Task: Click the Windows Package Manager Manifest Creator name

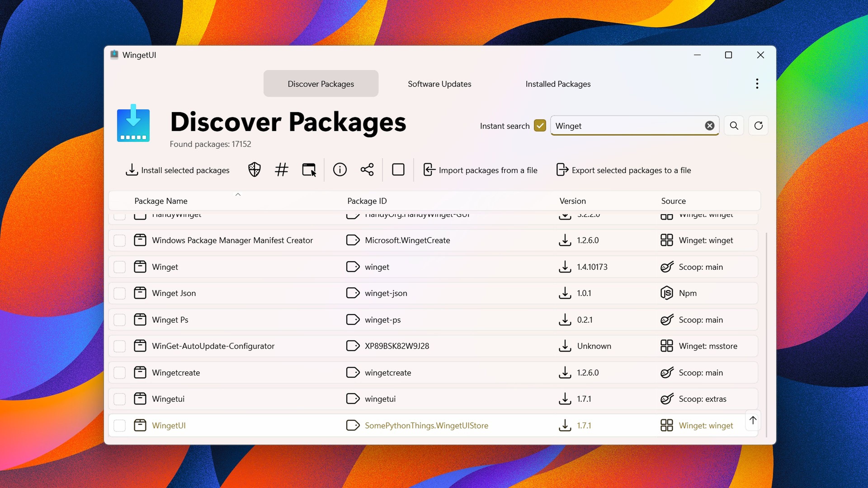Action: pyautogui.click(x=232, y=240)
